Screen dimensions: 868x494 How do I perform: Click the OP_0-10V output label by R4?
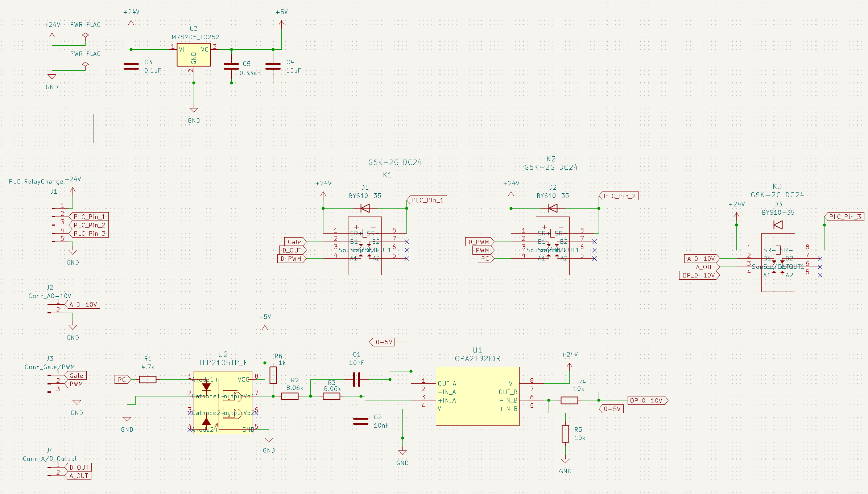coord(647,400)
